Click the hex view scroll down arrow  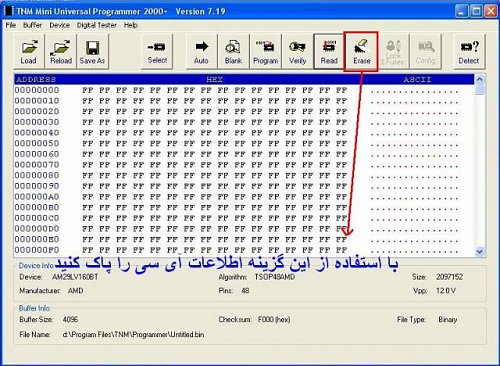tap(480, 252)
